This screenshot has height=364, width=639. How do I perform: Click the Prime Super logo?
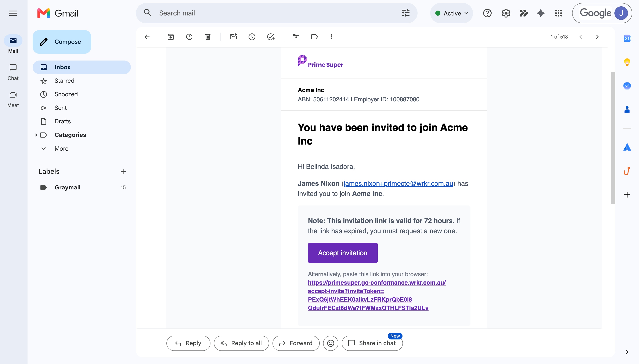[320, 62]
